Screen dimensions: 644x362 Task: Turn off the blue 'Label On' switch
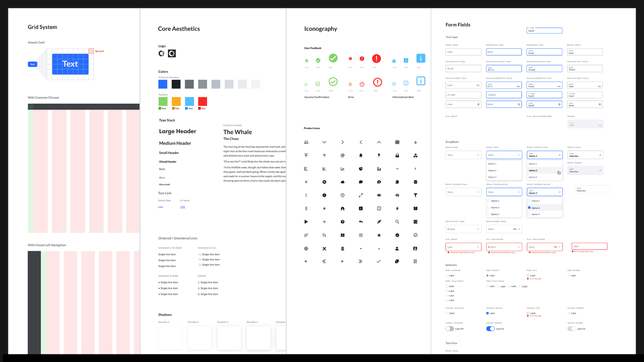click(490, 328)
